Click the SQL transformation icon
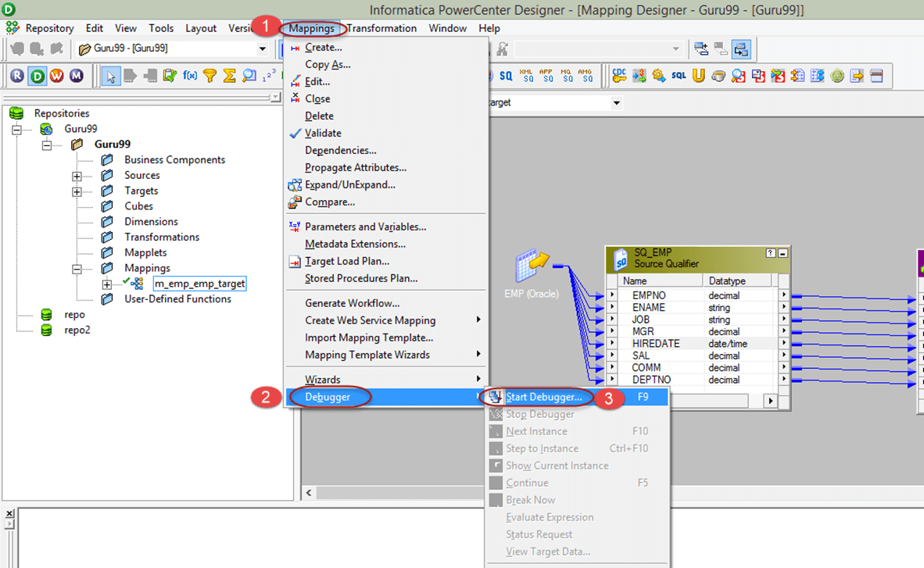The height and width of the screenshot is (568, 924). pos(679,76)
